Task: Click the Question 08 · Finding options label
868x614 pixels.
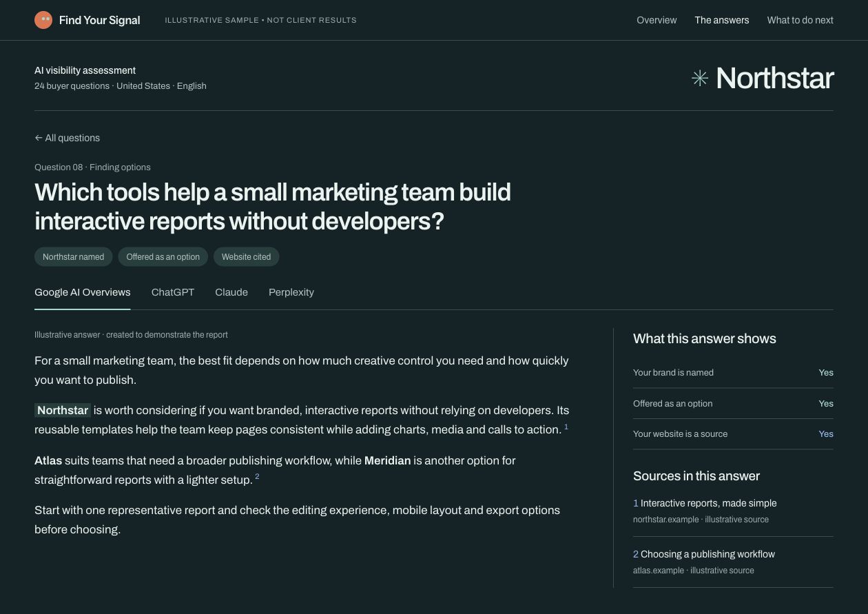Action: point(92,167)
